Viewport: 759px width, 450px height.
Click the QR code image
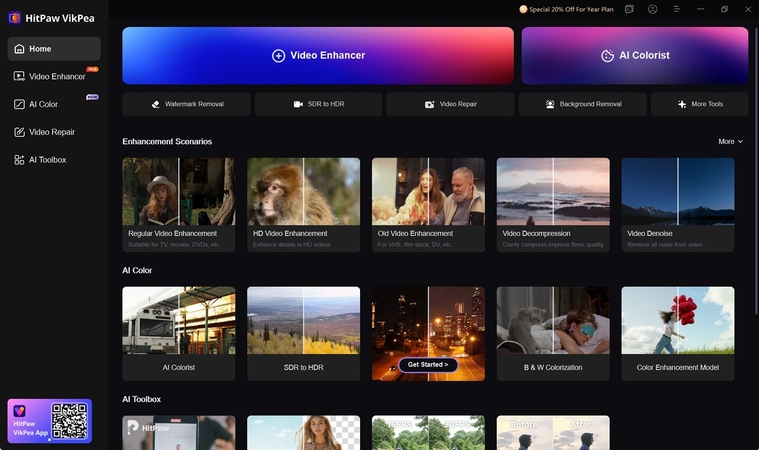[x=70, y=421]
